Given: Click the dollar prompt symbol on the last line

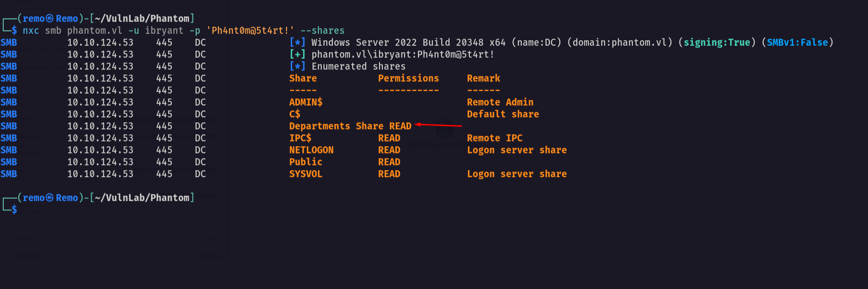Looking at the screenshot, I should click(x=14, y=209).
